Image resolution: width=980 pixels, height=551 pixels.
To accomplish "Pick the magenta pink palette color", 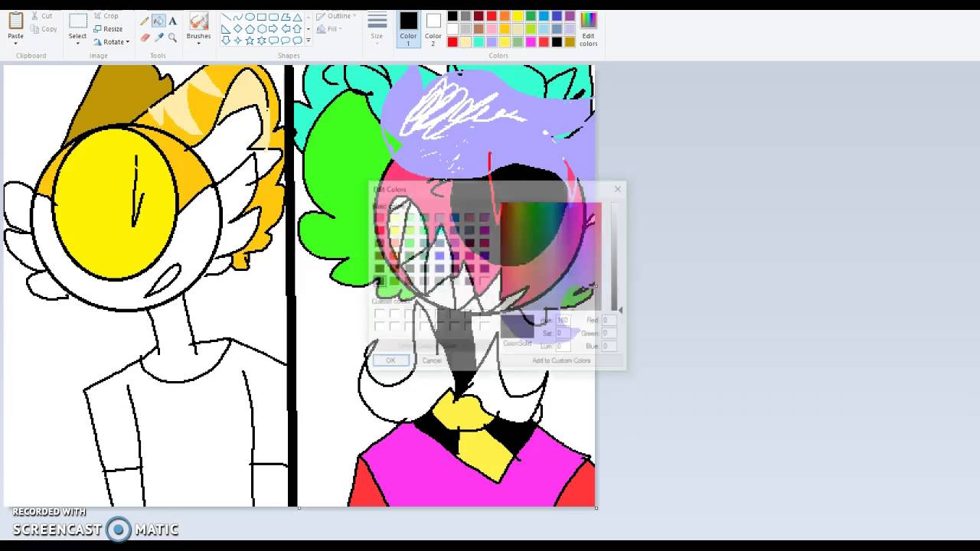I will point(531,42).
